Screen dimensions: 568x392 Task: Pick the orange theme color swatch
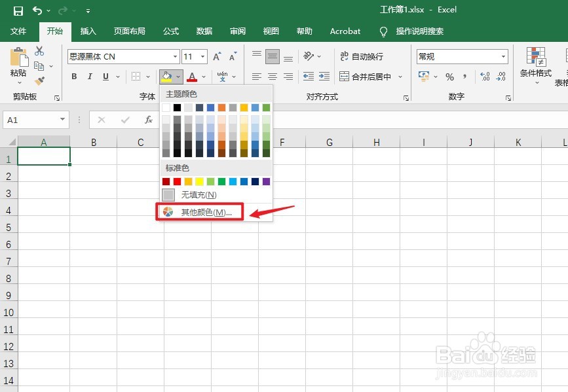click(221, 107)
